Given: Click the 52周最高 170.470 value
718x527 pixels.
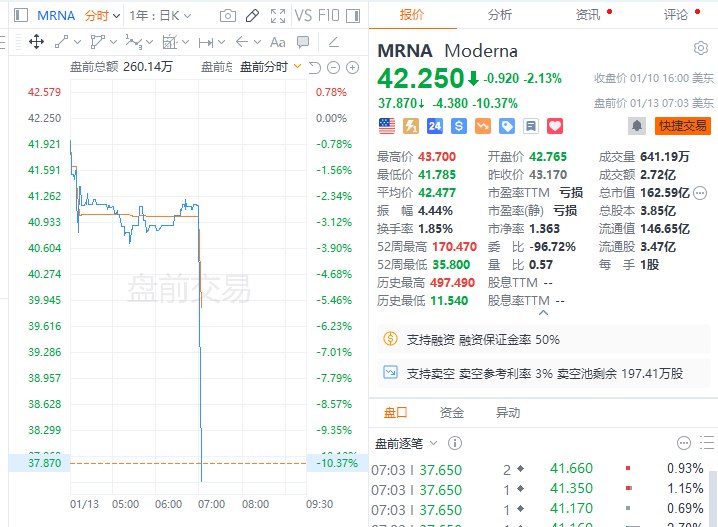Looking at the screenshot, I should (454, 247).
